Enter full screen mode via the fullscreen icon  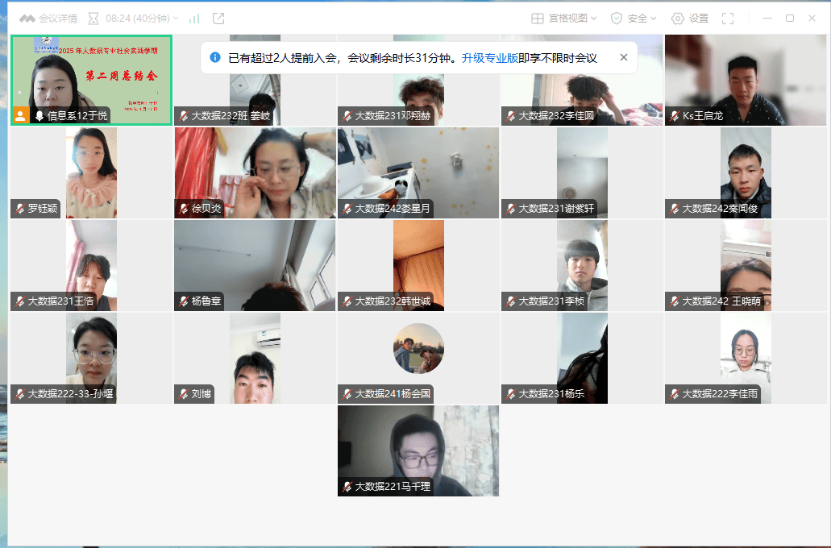click(728, 18)
